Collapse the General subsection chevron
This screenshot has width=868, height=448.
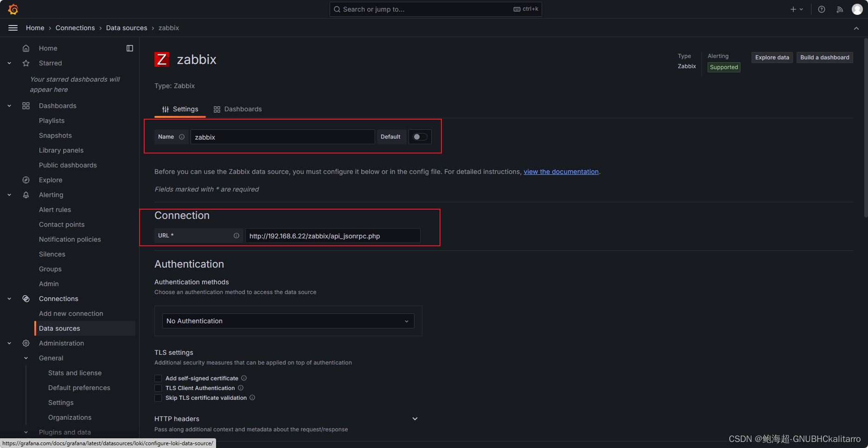(26, 358)
